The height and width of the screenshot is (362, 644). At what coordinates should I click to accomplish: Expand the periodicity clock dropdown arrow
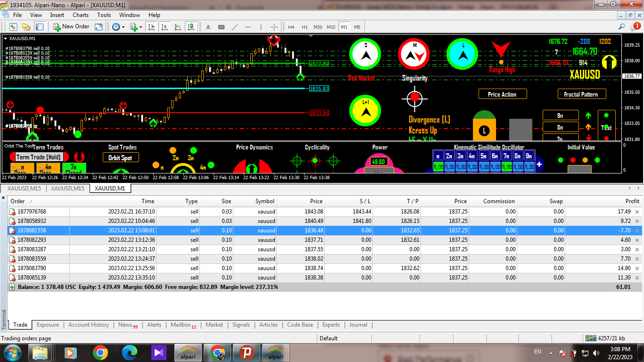[124, 27]
